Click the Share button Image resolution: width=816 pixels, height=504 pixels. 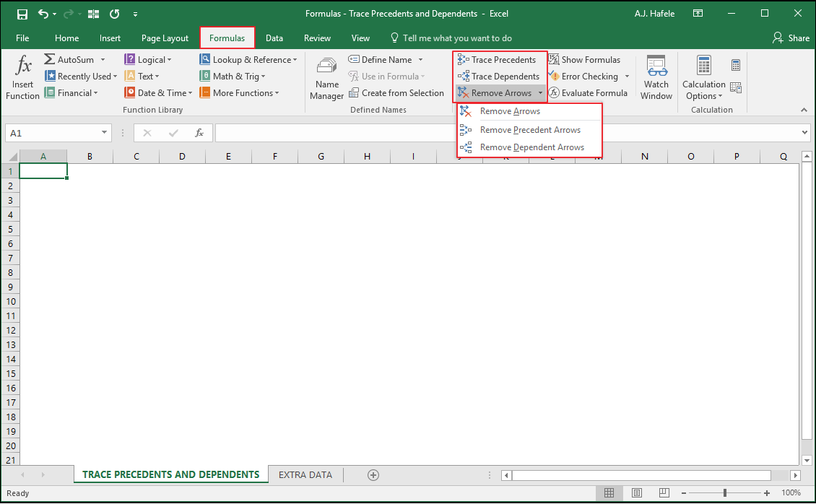(x=791, y=38)
